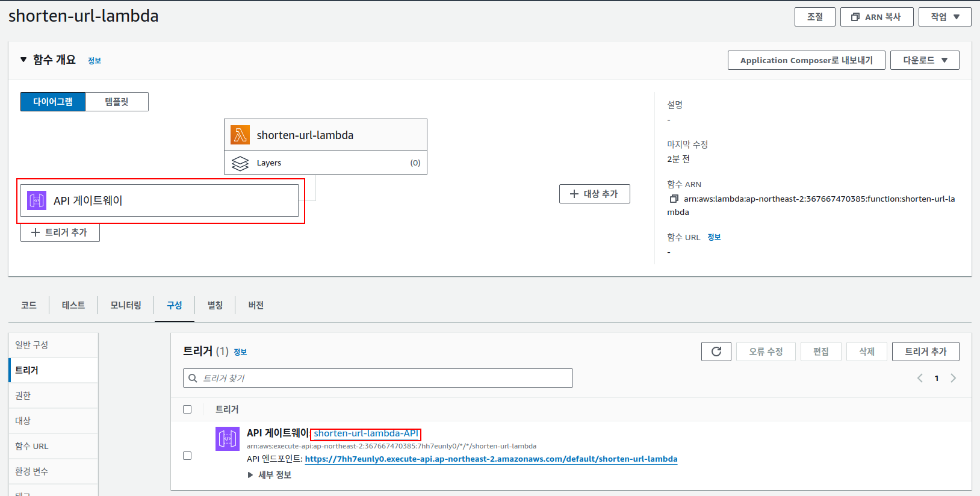
Task: Click the search magnifier icon
Action: [193, 378]
